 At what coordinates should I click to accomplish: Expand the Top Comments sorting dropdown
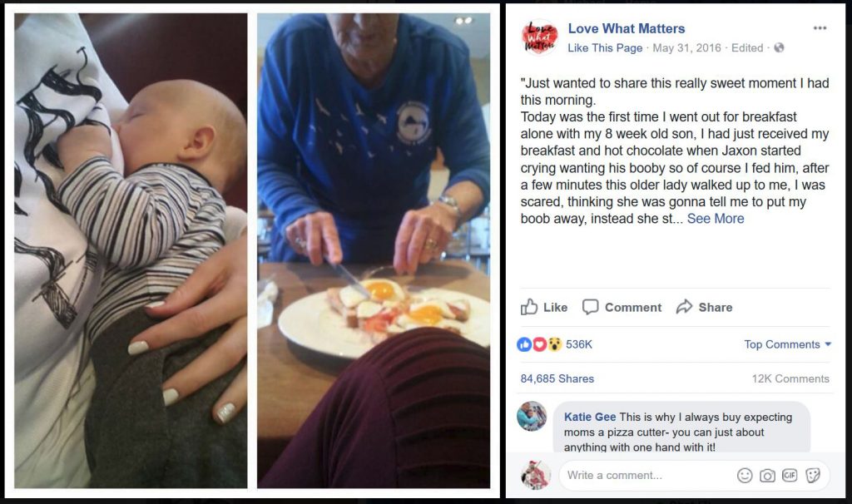[787, 344]
